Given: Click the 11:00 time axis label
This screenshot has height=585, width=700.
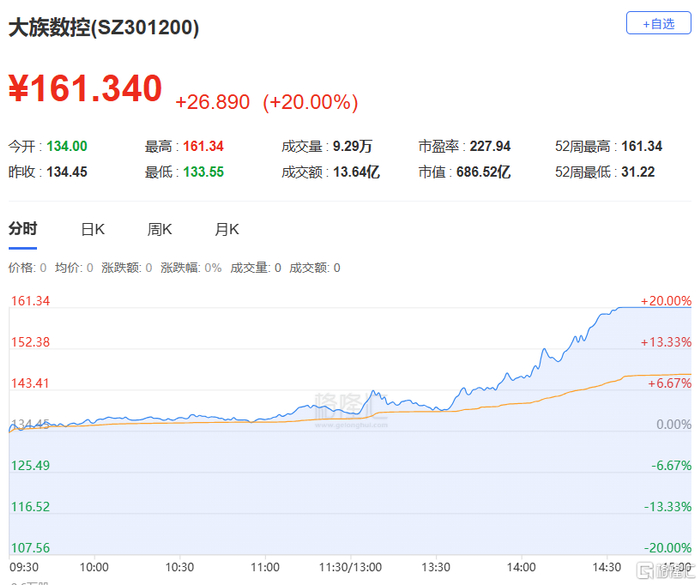Looking at the screenshot, I should tap(265, 568).
